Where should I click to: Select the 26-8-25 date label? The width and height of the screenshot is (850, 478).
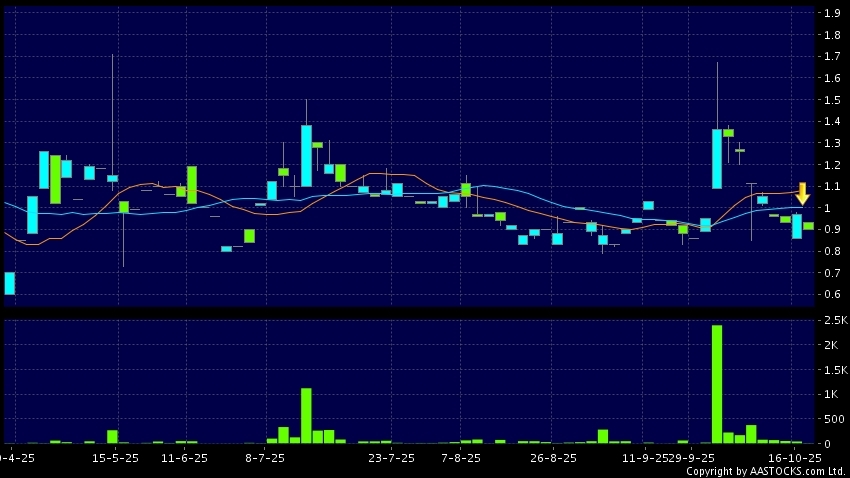pyautogui.click(x=553, y=457)
